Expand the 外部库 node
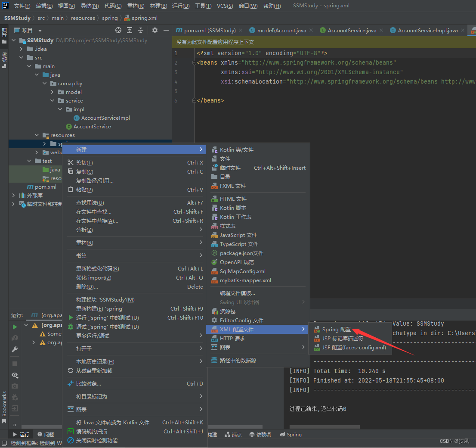 coord(13,195)
